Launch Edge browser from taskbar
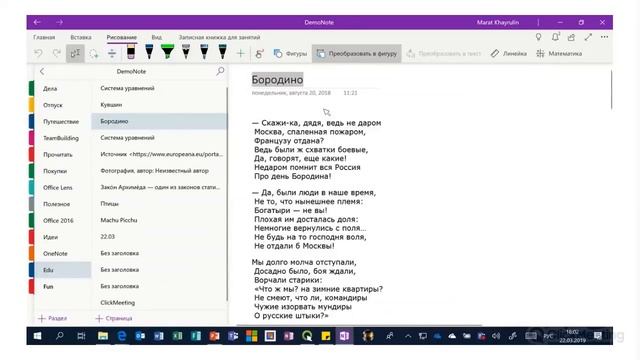Image resolution: width=640 pixels, height=360 pixels. (x=122, y=336)
